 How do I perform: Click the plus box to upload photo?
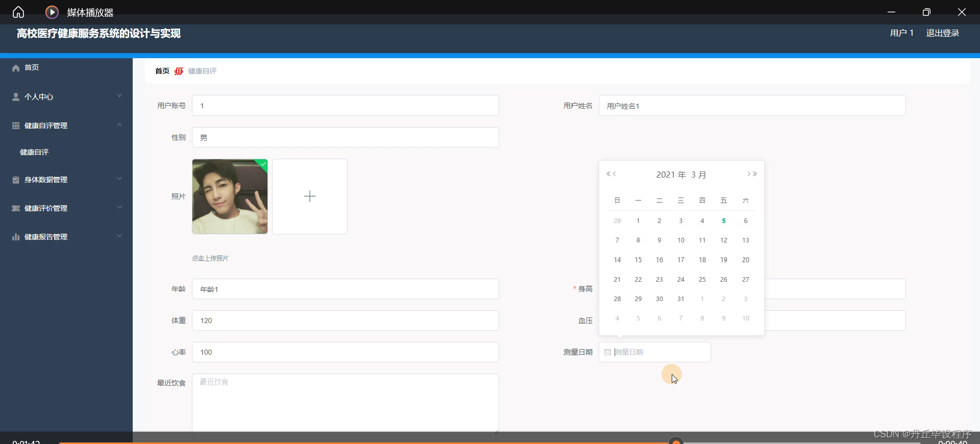(310, 196)
